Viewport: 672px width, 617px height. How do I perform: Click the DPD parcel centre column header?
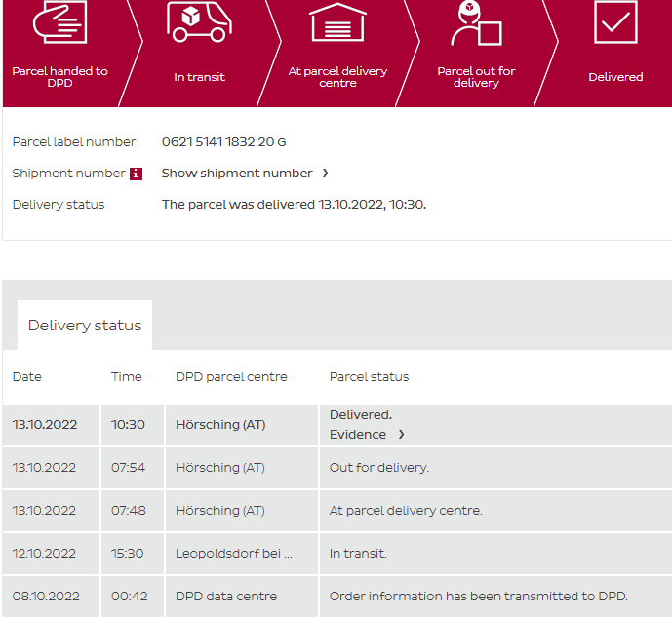coord(231,377)
